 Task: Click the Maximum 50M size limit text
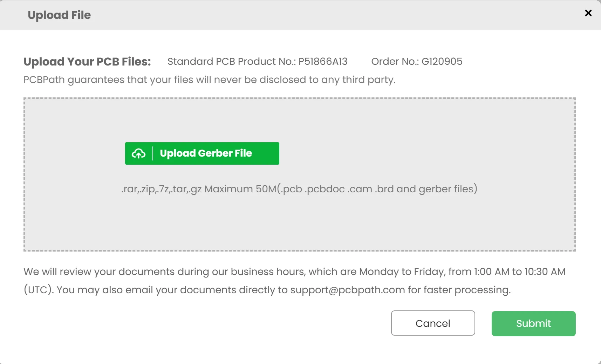(x=240, y=189)
